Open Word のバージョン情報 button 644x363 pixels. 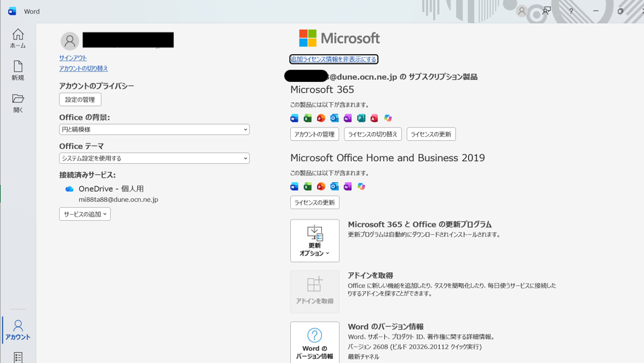point(315,342)
